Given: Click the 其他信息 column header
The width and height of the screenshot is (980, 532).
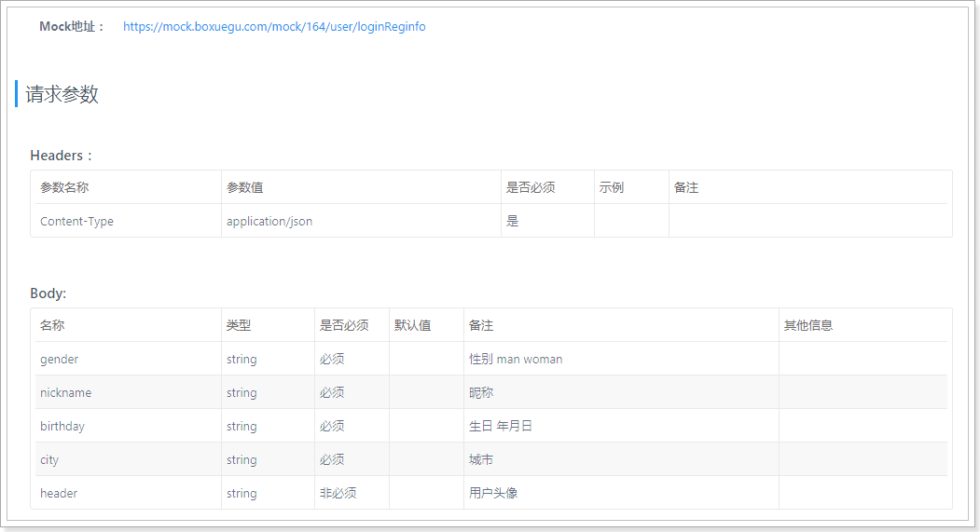Looking at the screenshot, I should coord(807,325).
